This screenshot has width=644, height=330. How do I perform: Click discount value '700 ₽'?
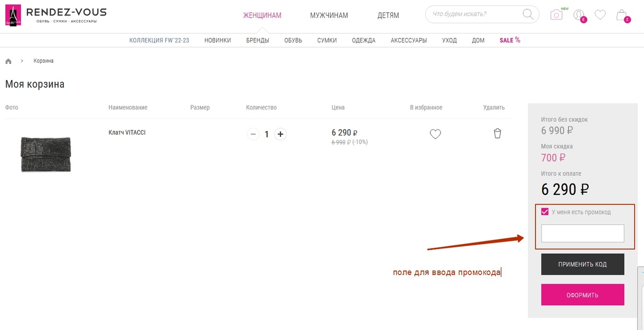click(553, 157)
